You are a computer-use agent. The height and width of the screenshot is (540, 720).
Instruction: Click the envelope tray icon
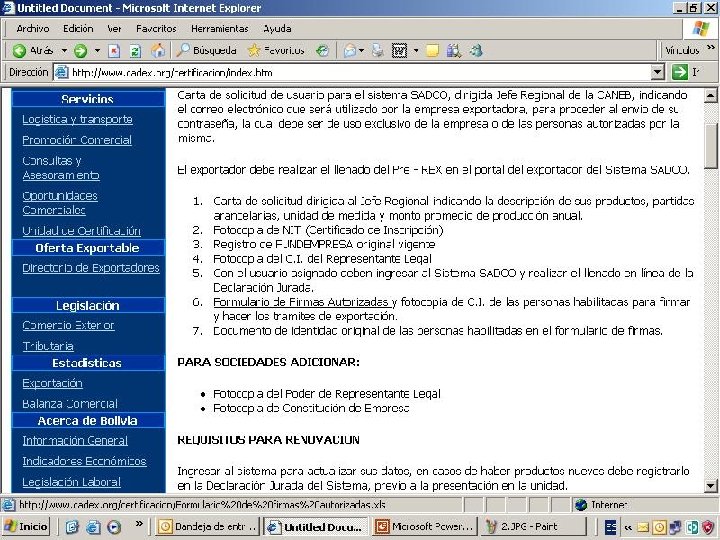pyautogui.click(x=643, y=527)
